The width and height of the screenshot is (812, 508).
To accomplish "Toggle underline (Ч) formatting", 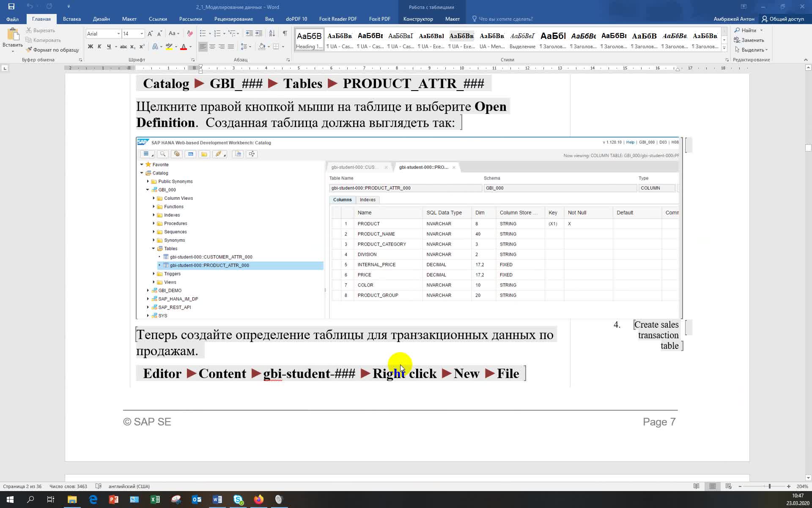I will click(x=109, y=47).
